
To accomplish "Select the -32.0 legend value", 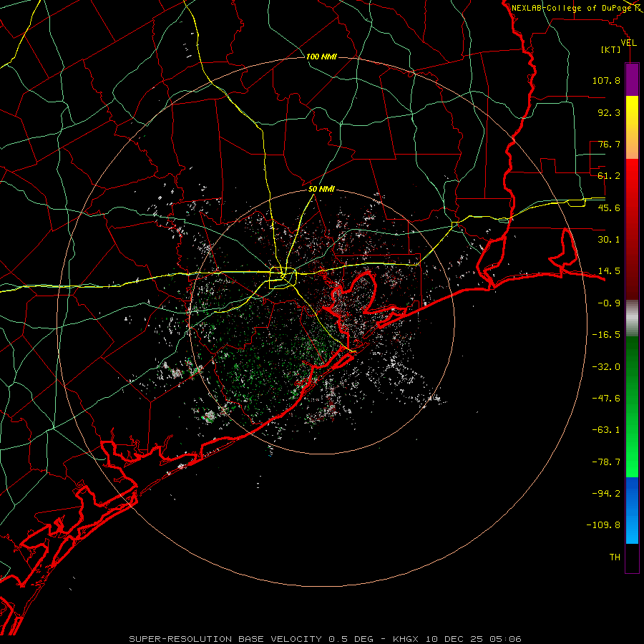I will click(x=606, y=367).
